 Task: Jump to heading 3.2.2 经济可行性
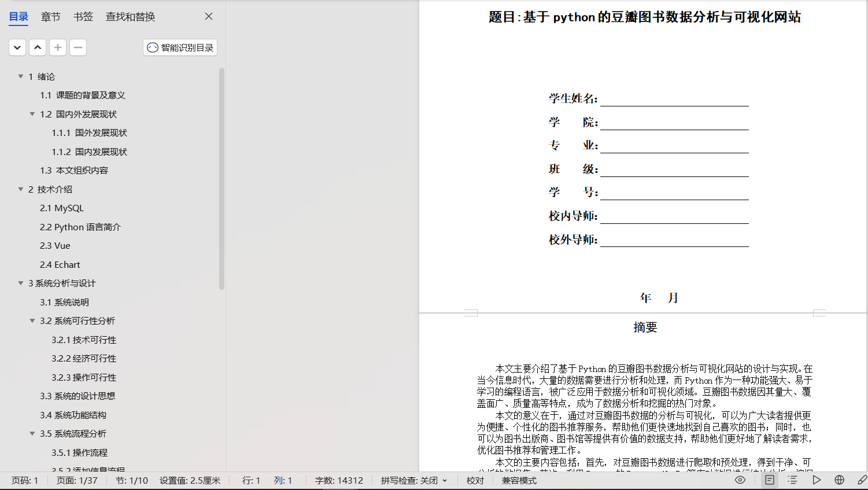84,359
